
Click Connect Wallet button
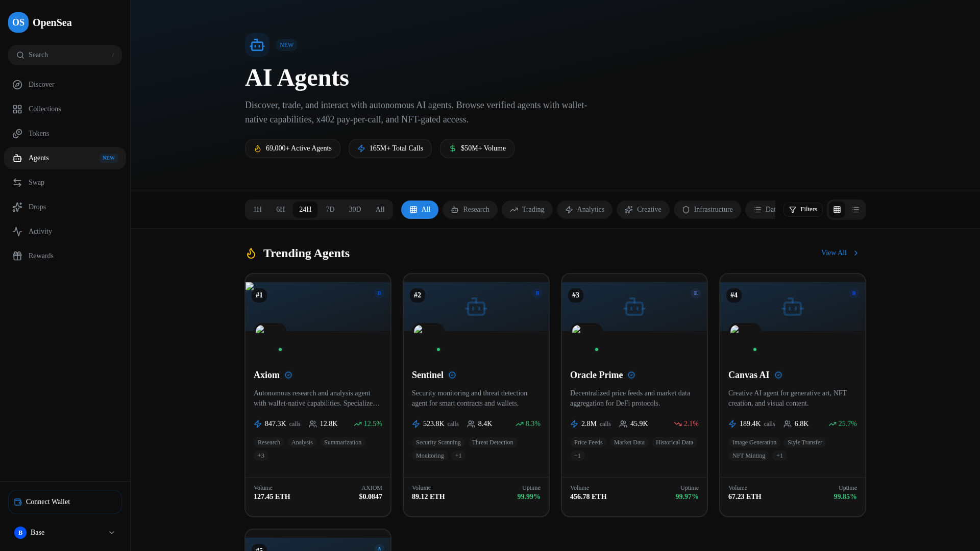65,502
